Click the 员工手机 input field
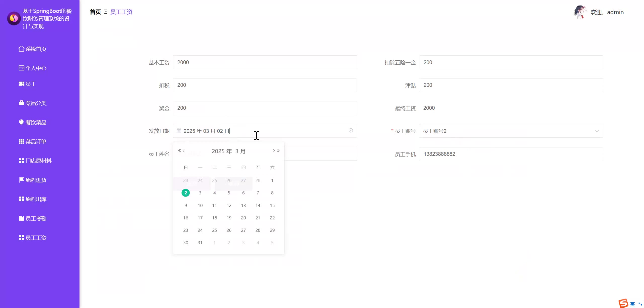Screen dimensions: 644x308 click(x=511, y=154)
